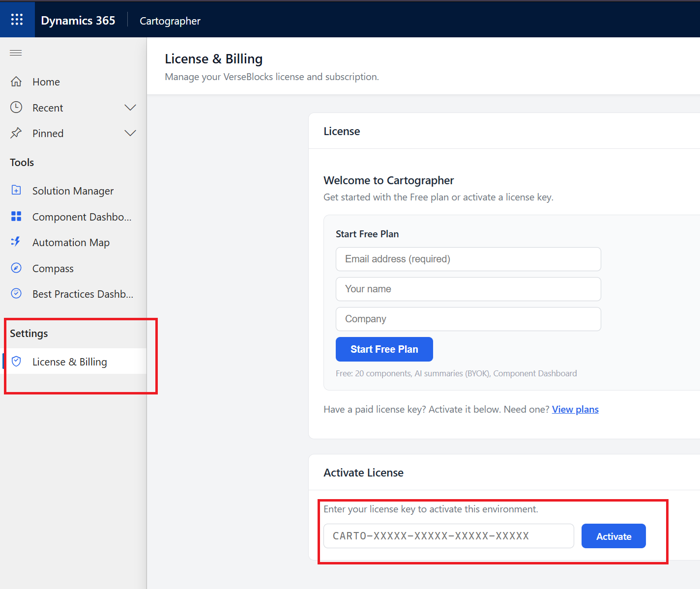Open the Dynamics 365 app launcher grid
Screen dimensions: 700x589
click(x=17, y=20)
